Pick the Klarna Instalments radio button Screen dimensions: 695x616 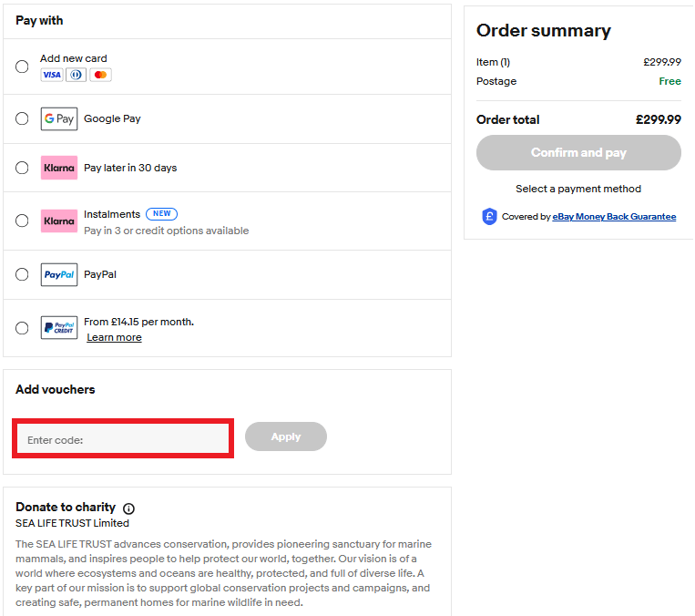[22, 221]
